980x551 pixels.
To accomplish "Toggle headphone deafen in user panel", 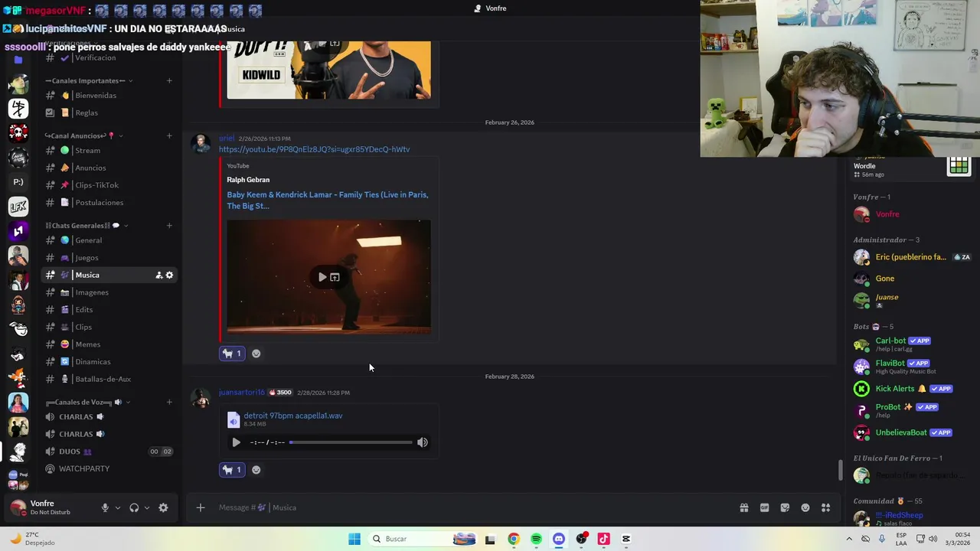I will (134, 507).
